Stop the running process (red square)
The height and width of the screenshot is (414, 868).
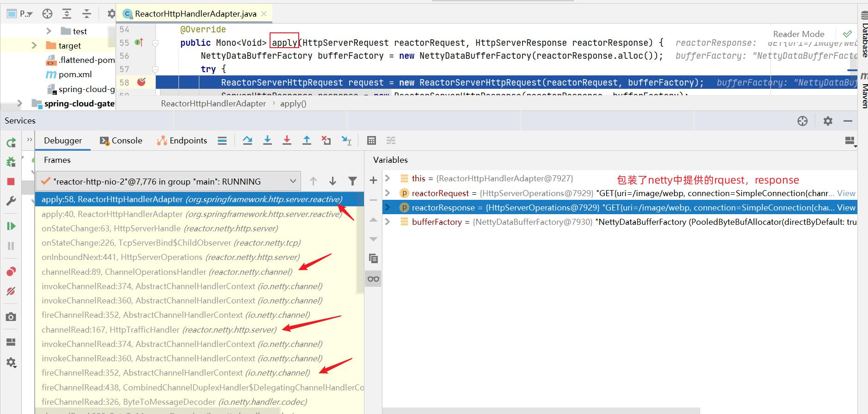pos(11,182)
